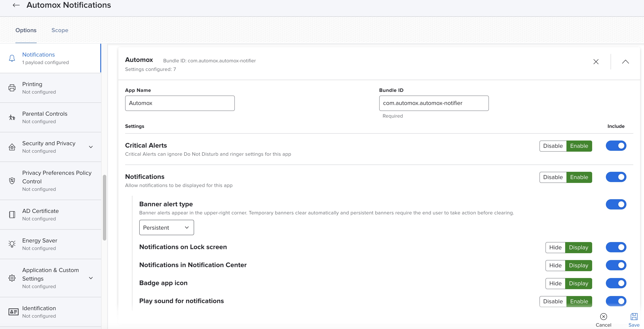Click the Cancel label text
This screenshot has height=329, width=644.
(x=604, y=325)
